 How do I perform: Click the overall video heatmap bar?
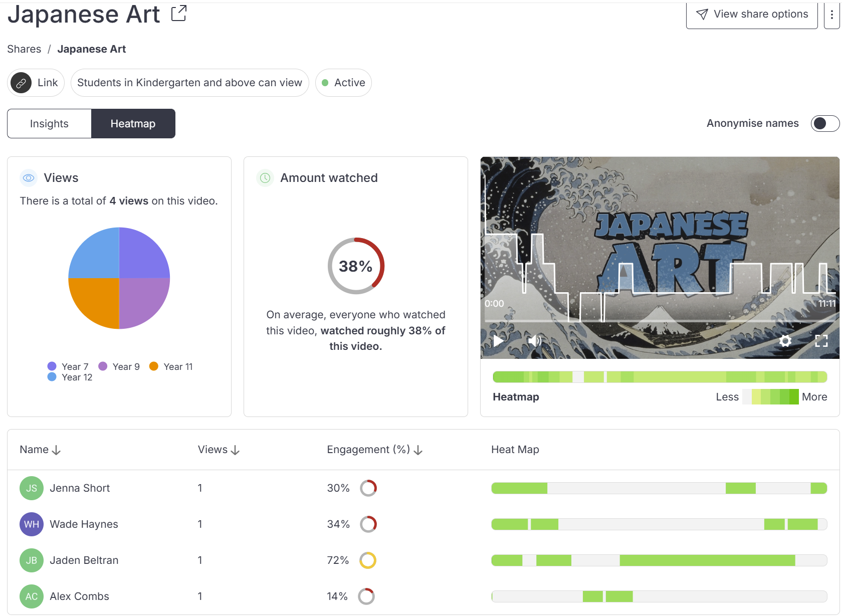click(x=660, y=377)
